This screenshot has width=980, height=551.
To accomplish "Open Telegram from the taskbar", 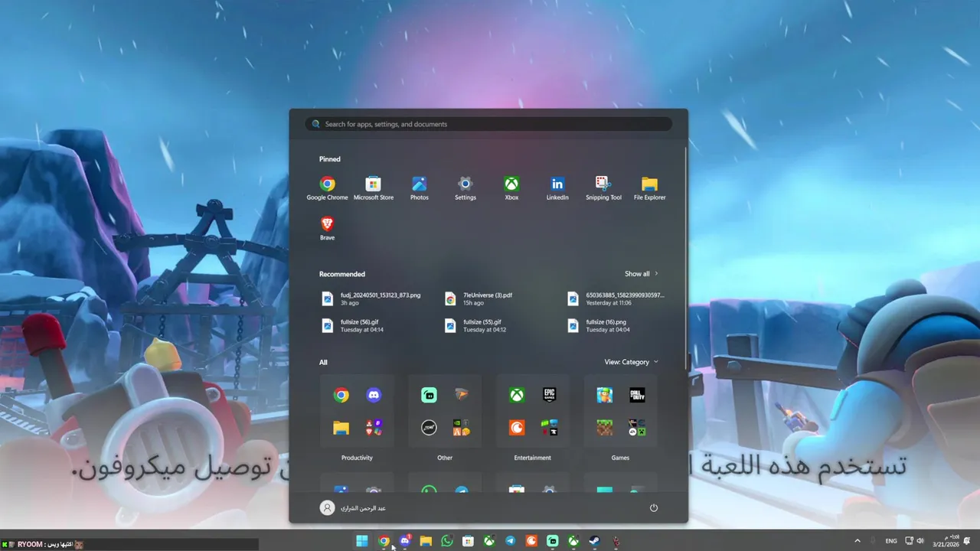I will [x=510, y=541].
